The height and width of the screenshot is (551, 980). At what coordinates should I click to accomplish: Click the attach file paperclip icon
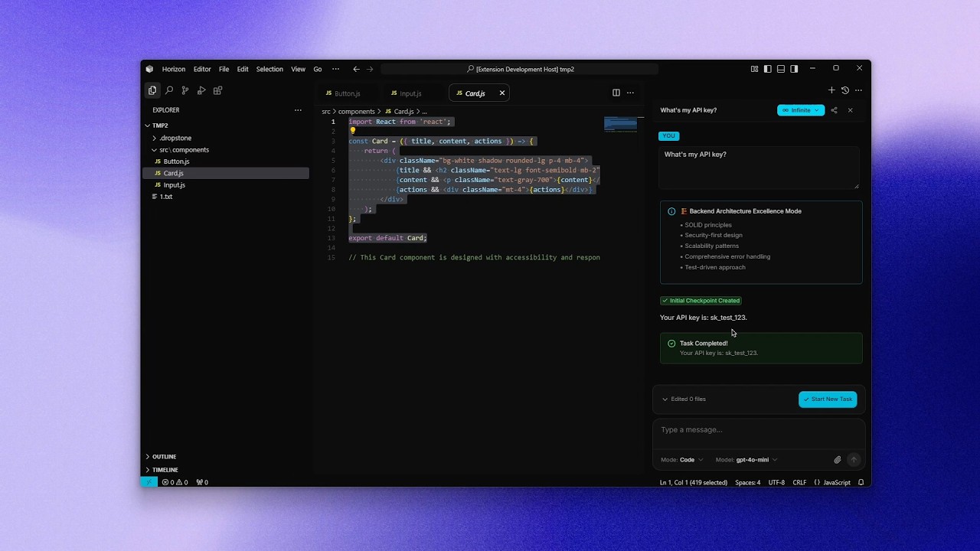click(838, 460)
